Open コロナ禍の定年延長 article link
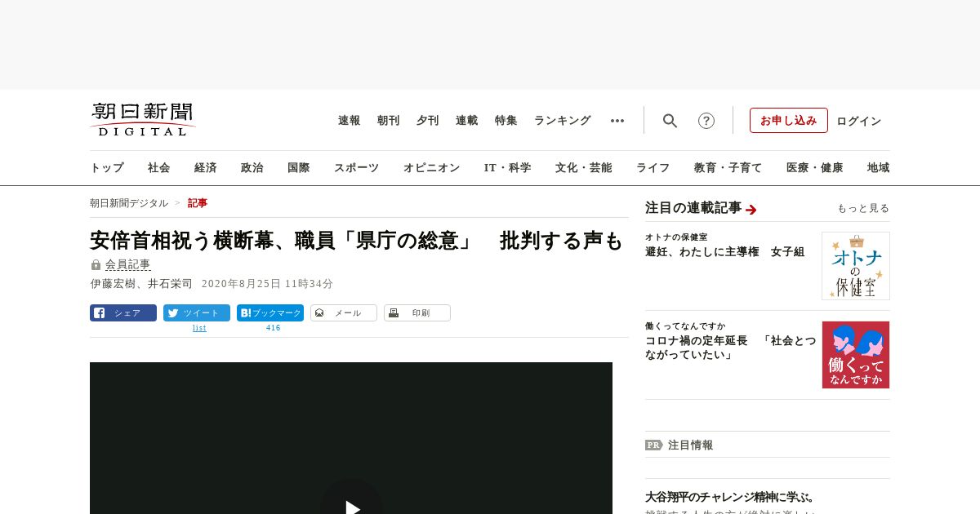This screenshot has width=980, height=514. pyautogui.click(x=730, y=348)
